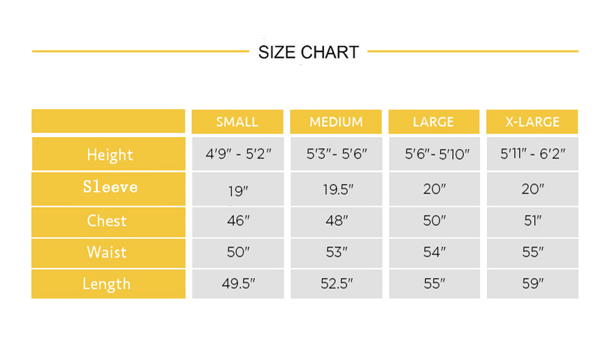The image size is (607, 364).
Task: Click the 49.5" length cell
Action: 238,284
